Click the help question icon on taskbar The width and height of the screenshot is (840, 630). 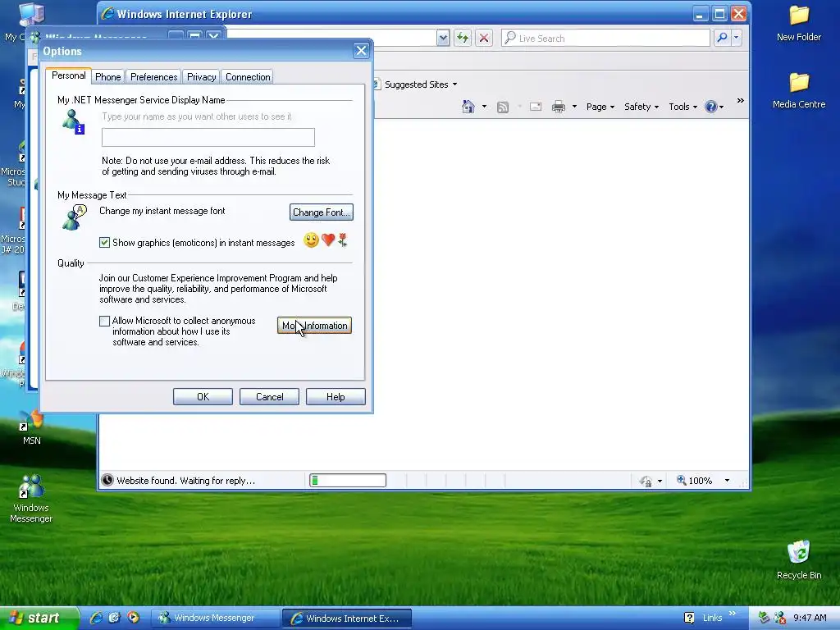tap(689, 618)
